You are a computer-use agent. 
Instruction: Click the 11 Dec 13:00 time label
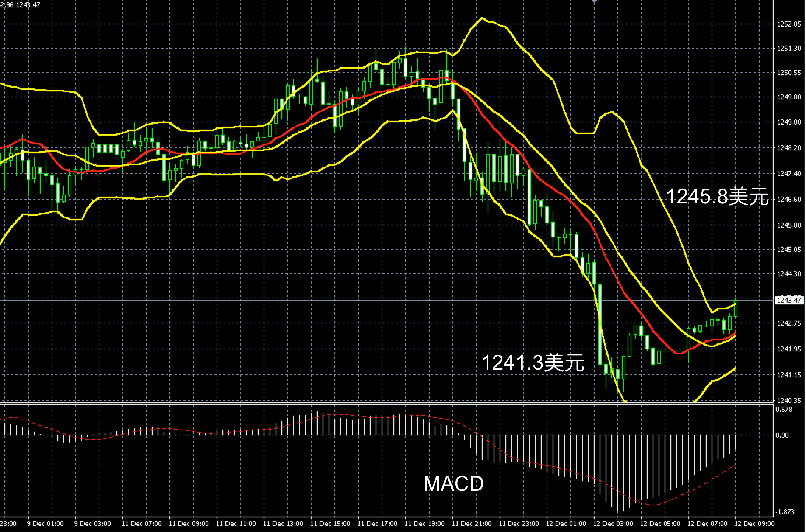click(x=283, y=524)
